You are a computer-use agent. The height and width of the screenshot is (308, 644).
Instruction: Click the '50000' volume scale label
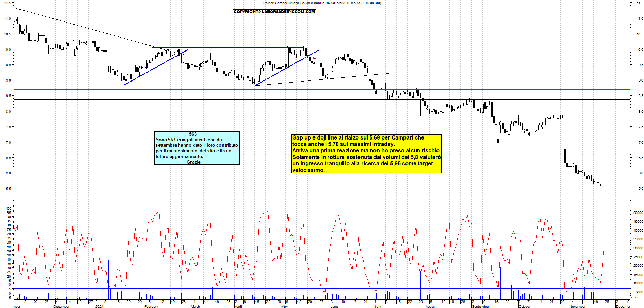click(x=638, y=212)
